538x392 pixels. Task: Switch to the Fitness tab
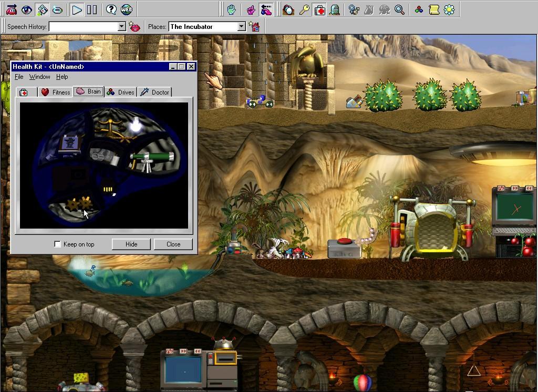point(56,92)
